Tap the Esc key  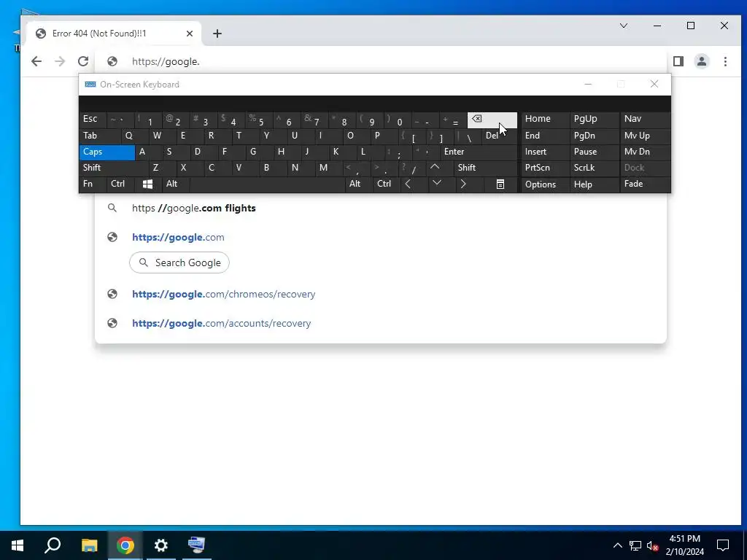[93, 120]
